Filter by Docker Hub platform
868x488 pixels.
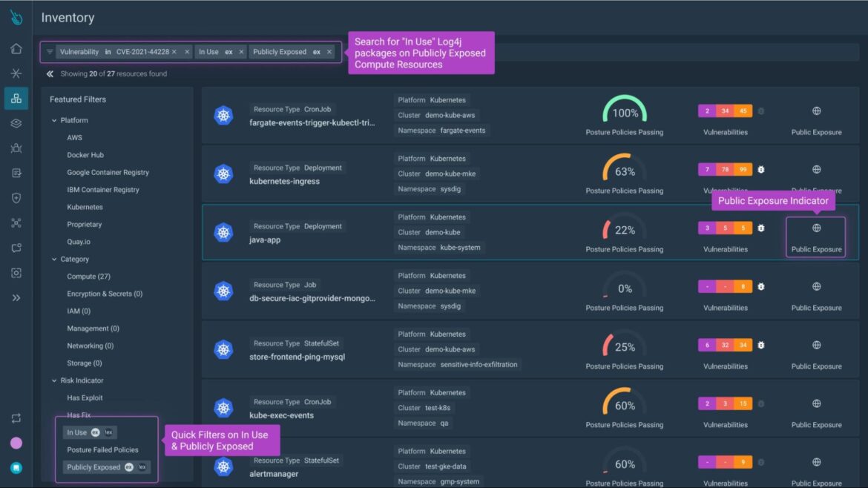click(85, 155)
